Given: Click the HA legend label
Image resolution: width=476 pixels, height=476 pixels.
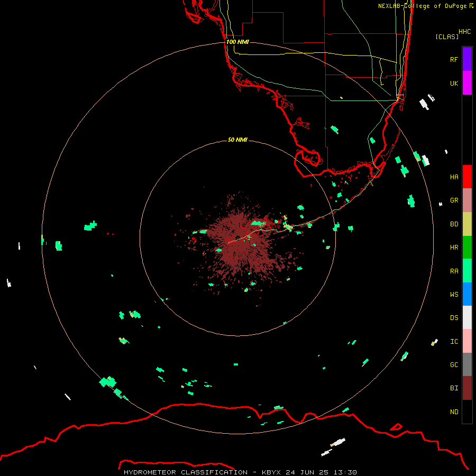Looking at the screenshot, I should tap(454, 177).
